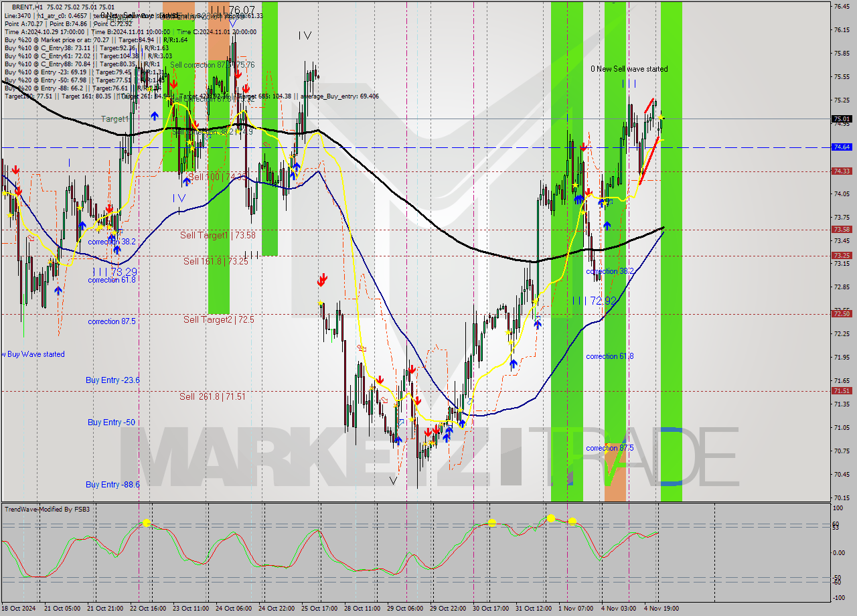857x616 pixels.
Task: Click the blue dashed level price tag 74.64
Action: point(841,147)
